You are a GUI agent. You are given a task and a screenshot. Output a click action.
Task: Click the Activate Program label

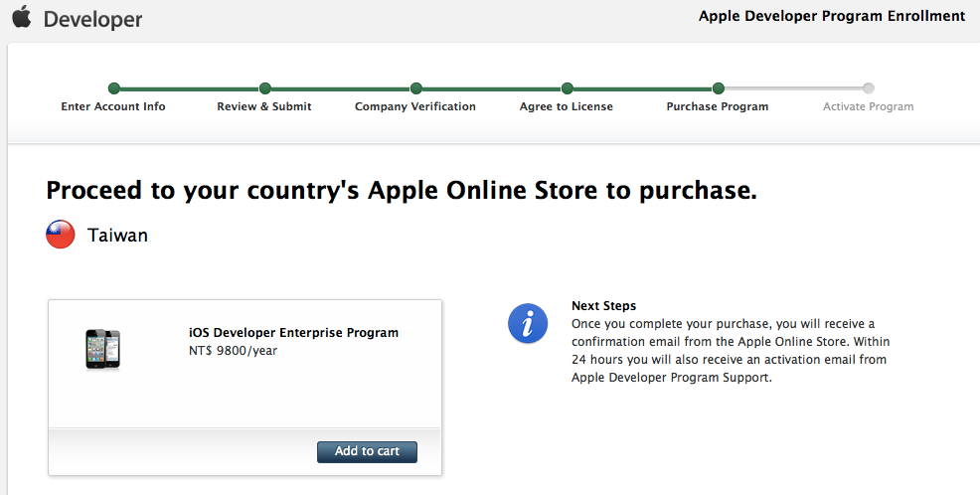click(x=868, y=106)
